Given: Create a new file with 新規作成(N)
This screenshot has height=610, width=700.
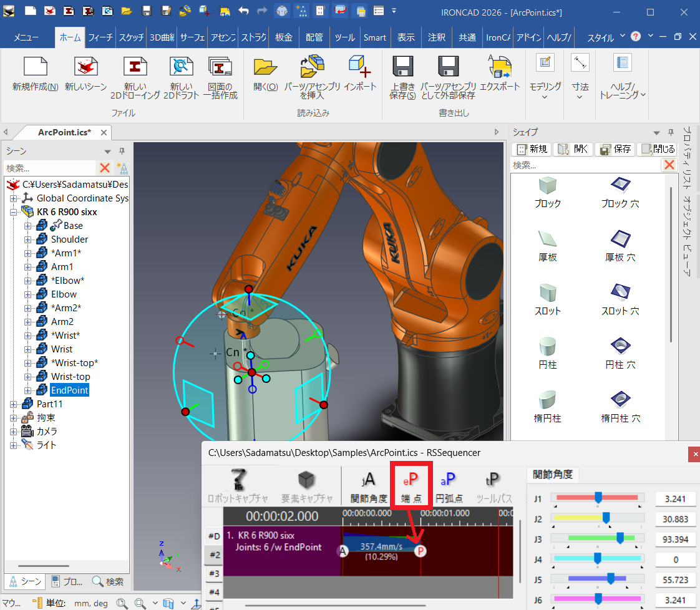Looking at the screenshot, I should coord(36,74).
